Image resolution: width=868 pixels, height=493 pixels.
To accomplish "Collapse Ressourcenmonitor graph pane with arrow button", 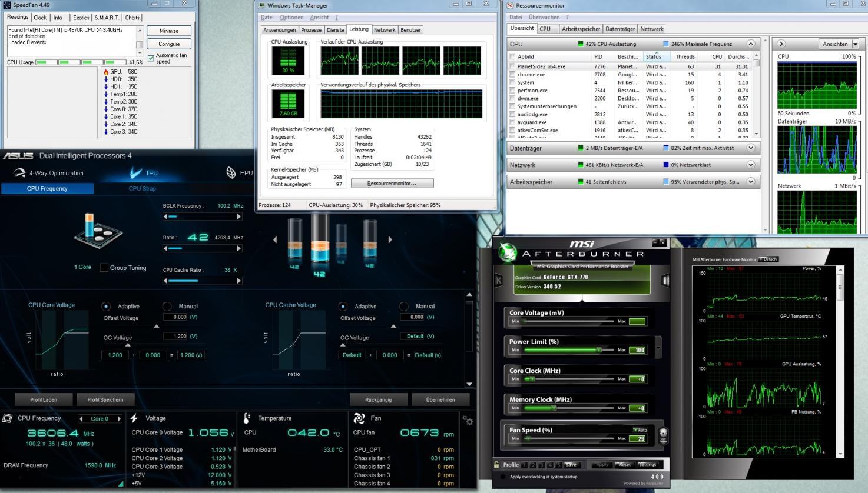I will [x=781, y=44].
